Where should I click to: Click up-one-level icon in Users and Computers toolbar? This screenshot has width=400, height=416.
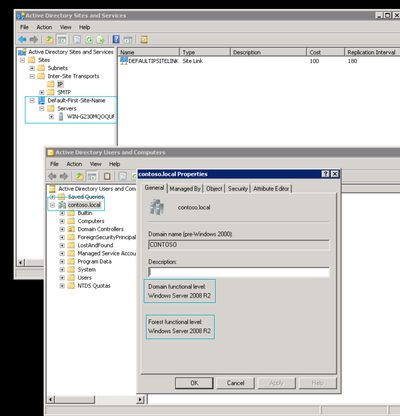(x=80, y=176)
